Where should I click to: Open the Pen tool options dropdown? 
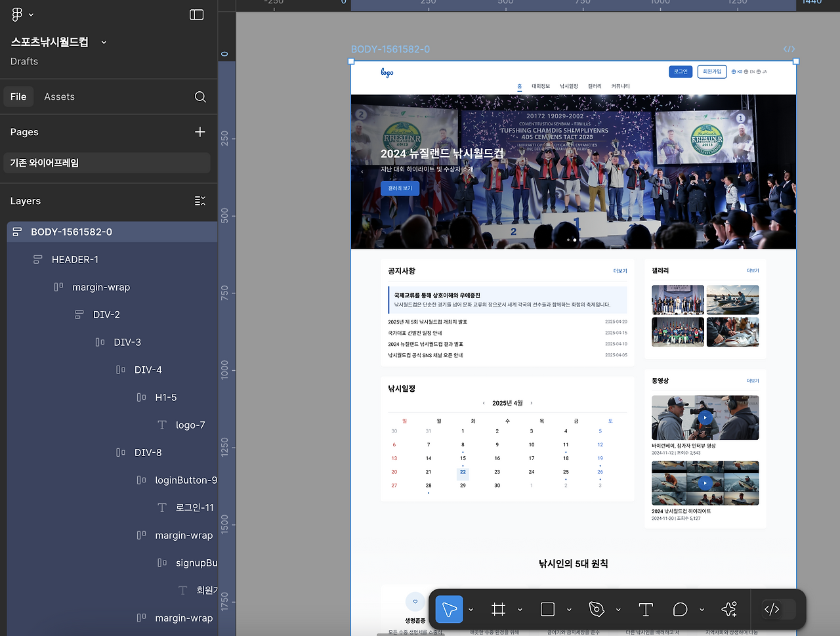point(618,610)
